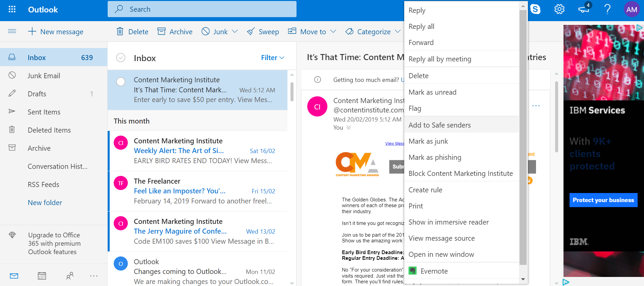Switch to Calendar view icon at bottom
Screen dimensions: 644x286
pyautogui.click(x=42, y=276)
